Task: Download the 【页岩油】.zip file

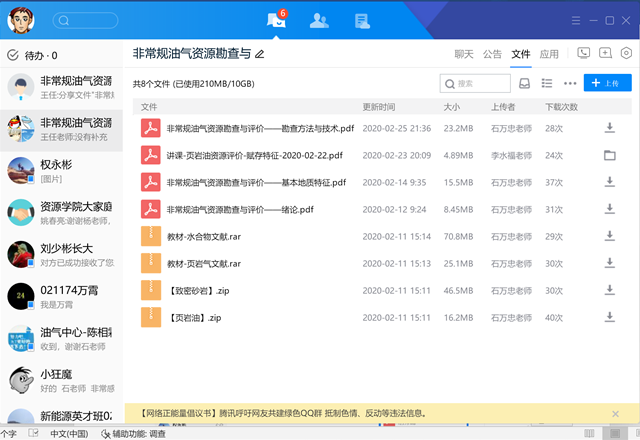Action: tap(609, 317)
